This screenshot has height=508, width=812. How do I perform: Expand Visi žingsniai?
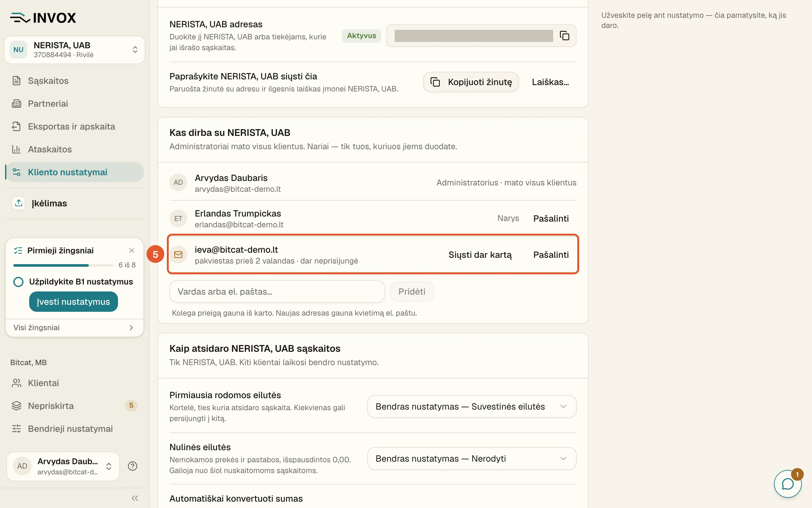pos(75,328)
